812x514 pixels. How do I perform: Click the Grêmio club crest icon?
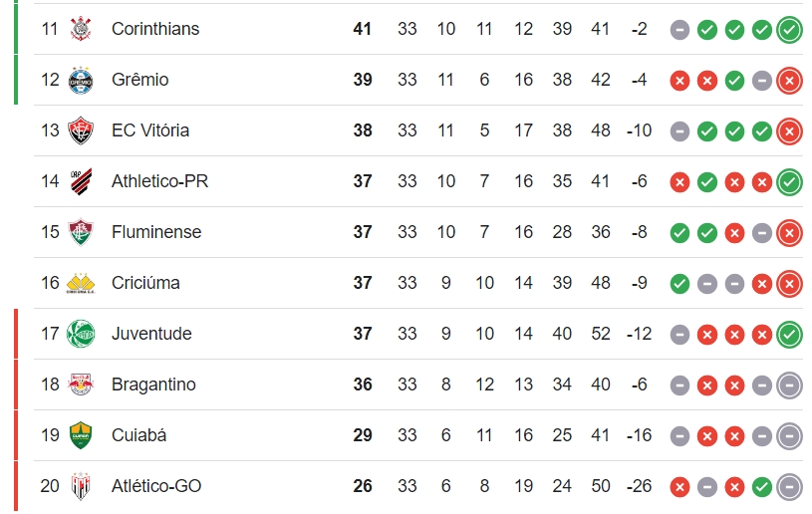coord(81,81)
